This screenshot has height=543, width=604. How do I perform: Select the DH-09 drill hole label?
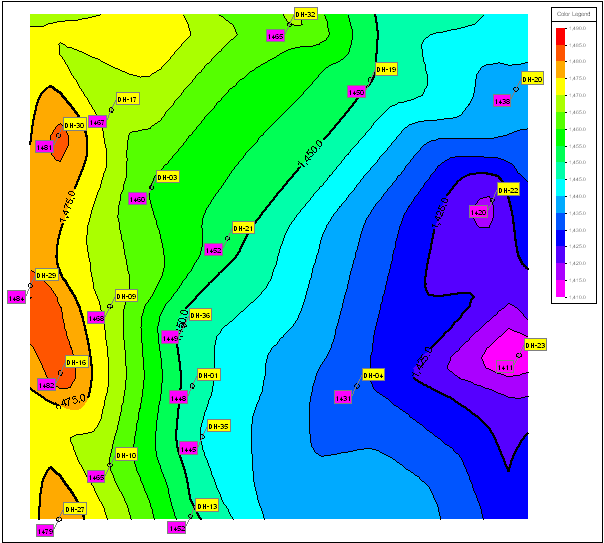point(125,296)
